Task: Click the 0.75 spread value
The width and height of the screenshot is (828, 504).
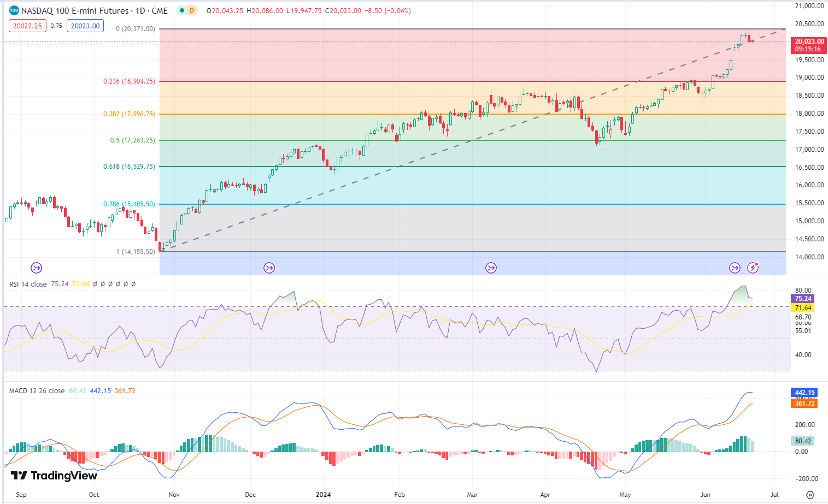Action: (56, 26)
